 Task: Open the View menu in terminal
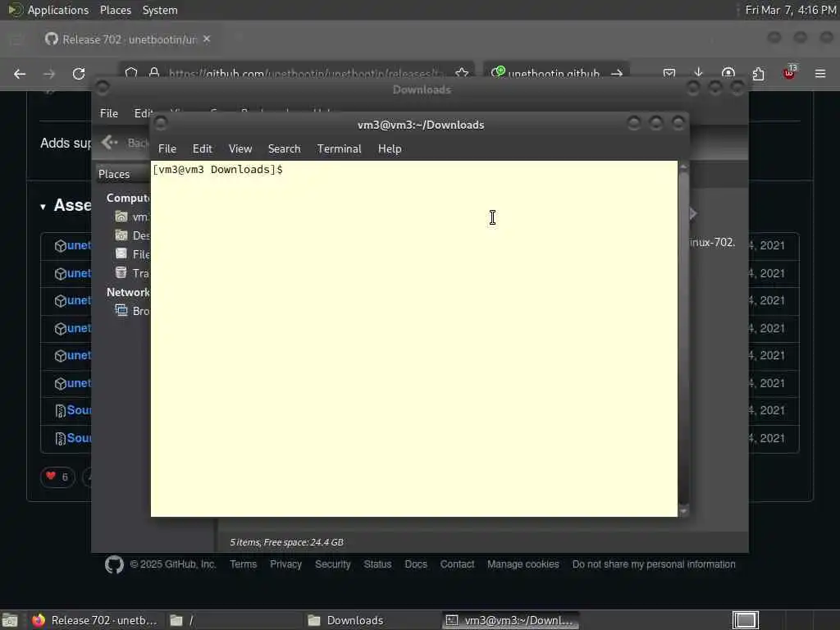pyautogui.click(x=240, y=149)
